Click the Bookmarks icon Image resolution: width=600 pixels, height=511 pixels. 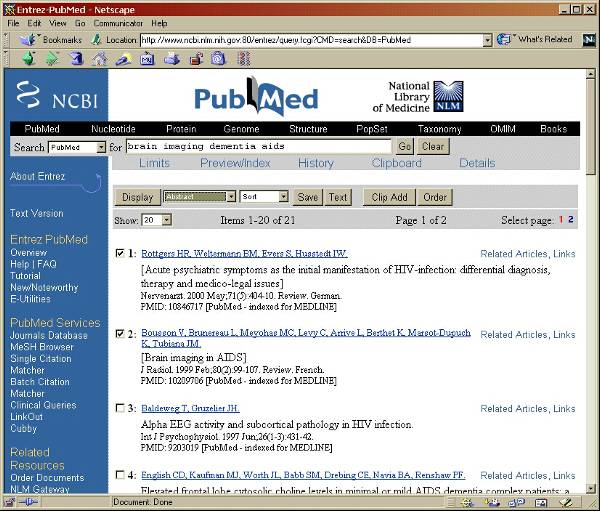(x=28, y=39)
